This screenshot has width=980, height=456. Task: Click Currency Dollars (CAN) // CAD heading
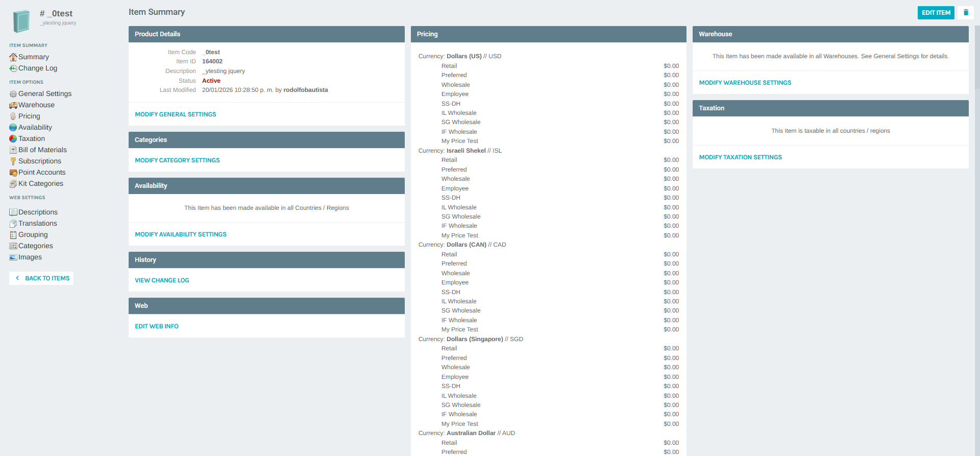(x=462, y=245)
